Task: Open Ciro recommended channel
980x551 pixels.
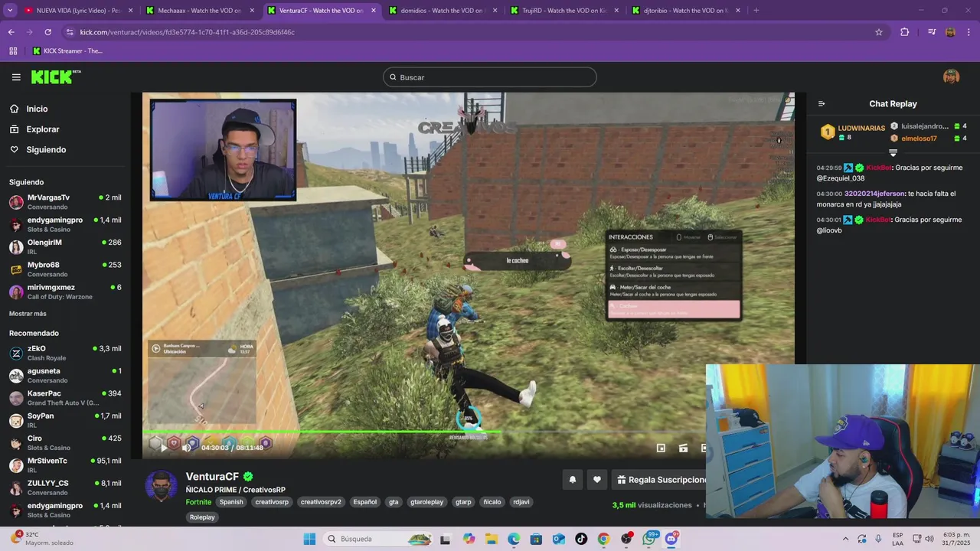Action: pos(65,442)
